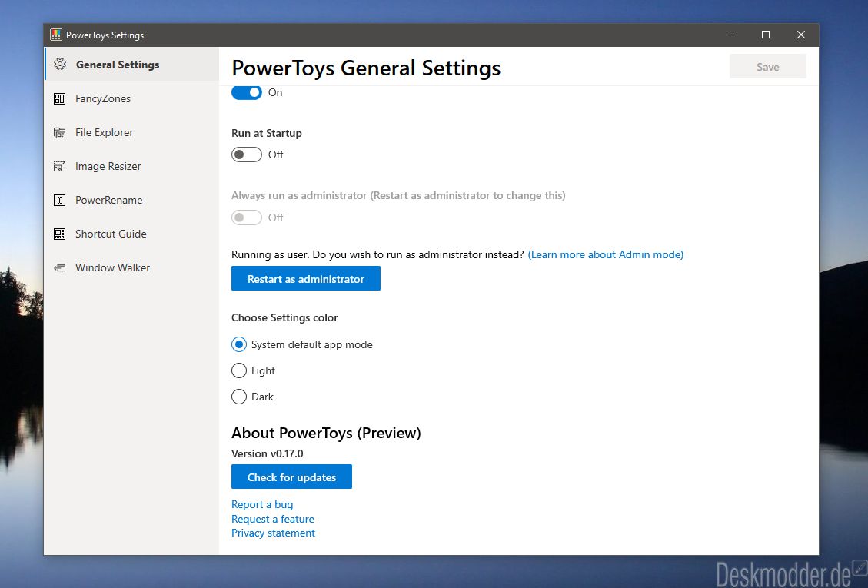Enable the Run at Startup toggle

pyautogui.click(x=246, y=154)
